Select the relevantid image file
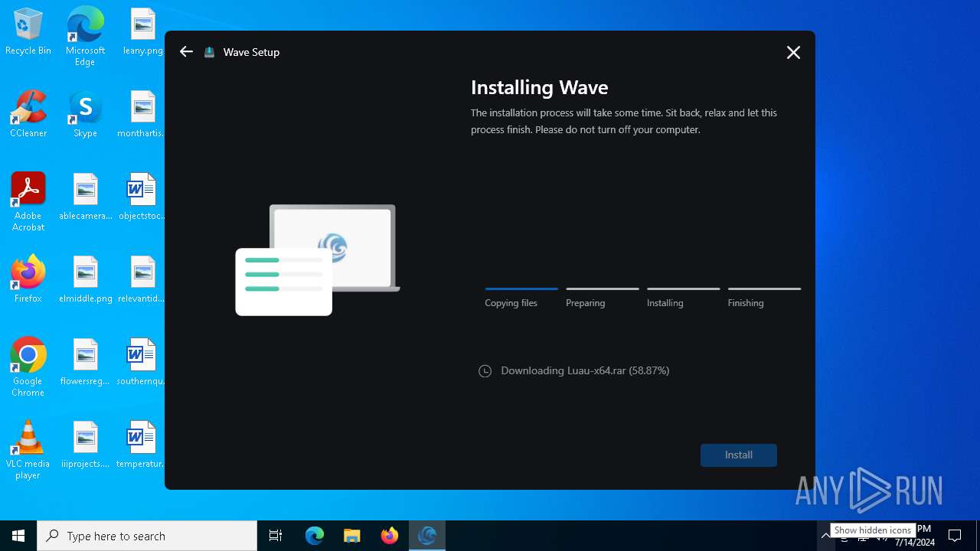 point(142,279)
